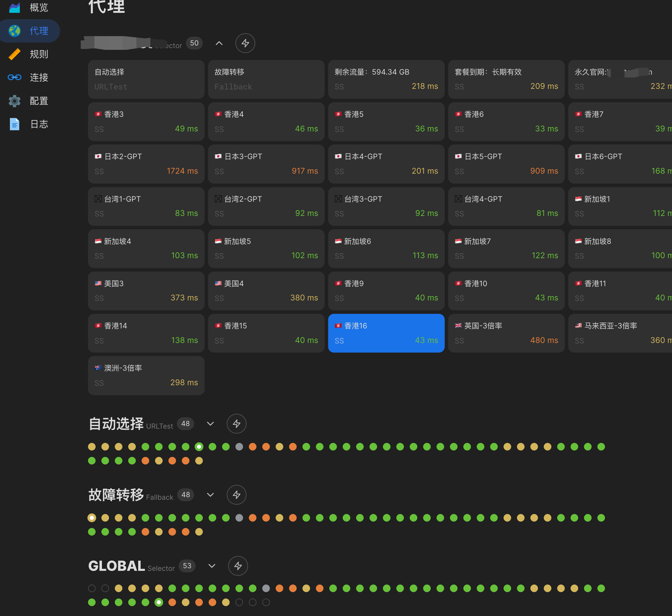Image resolution: width=672 pixels, height=616 pixels.
Task: Select the 日本4-GPT proxy node
Action: (386, 164)
